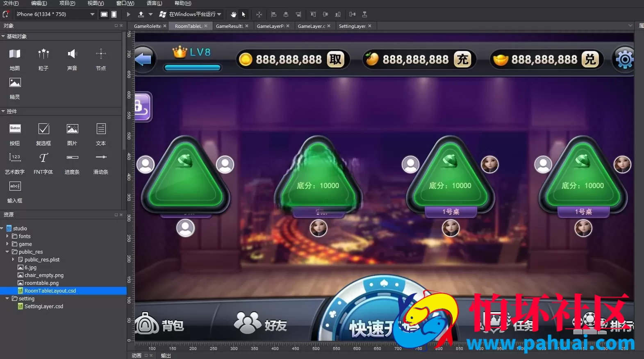
Task: Select the 6.jpg resource file
Action: [27, 267]
